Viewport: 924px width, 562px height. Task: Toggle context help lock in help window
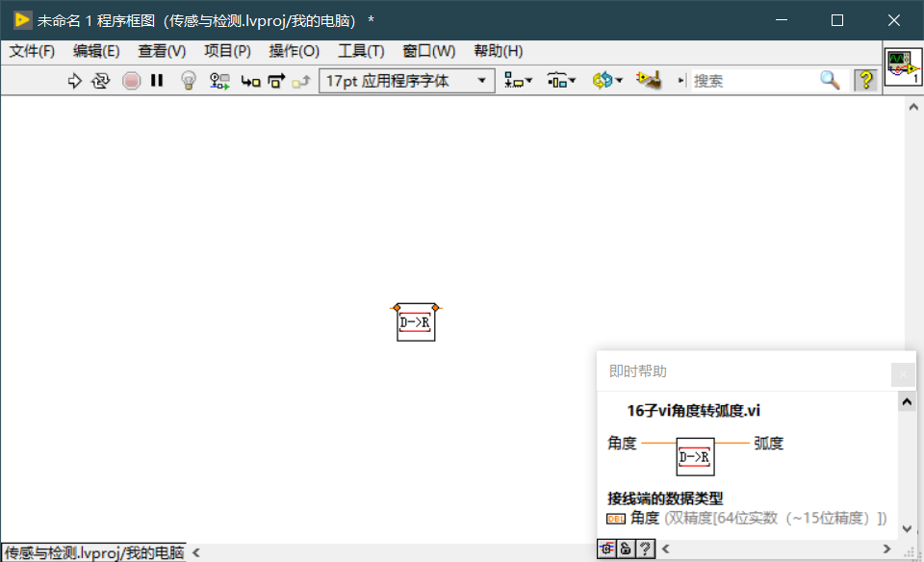coord(627,549)
